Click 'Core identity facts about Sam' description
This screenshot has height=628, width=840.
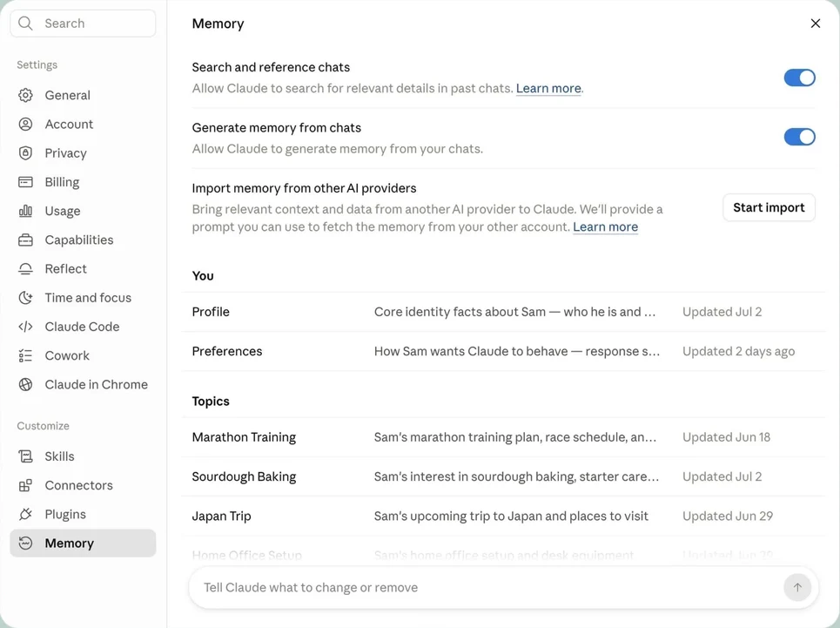pos(514,312)
